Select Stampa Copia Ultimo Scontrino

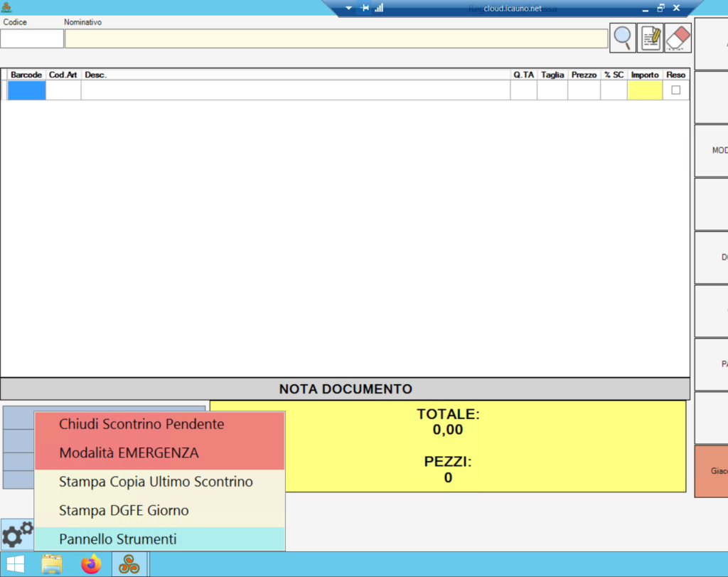(x=156, y=482)
